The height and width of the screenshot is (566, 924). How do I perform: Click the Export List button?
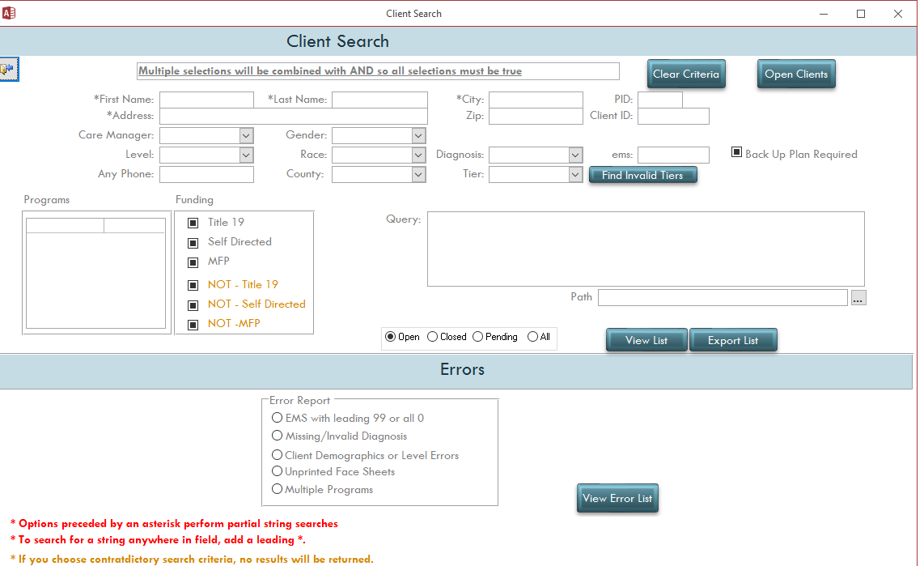[733, 340]
